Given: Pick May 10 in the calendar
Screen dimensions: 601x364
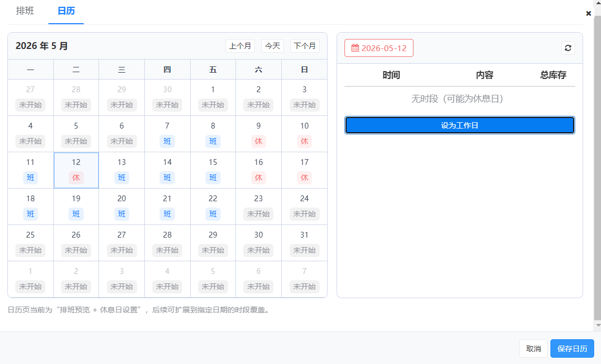Looking at the screenshot, I should [x=304, y=134].
